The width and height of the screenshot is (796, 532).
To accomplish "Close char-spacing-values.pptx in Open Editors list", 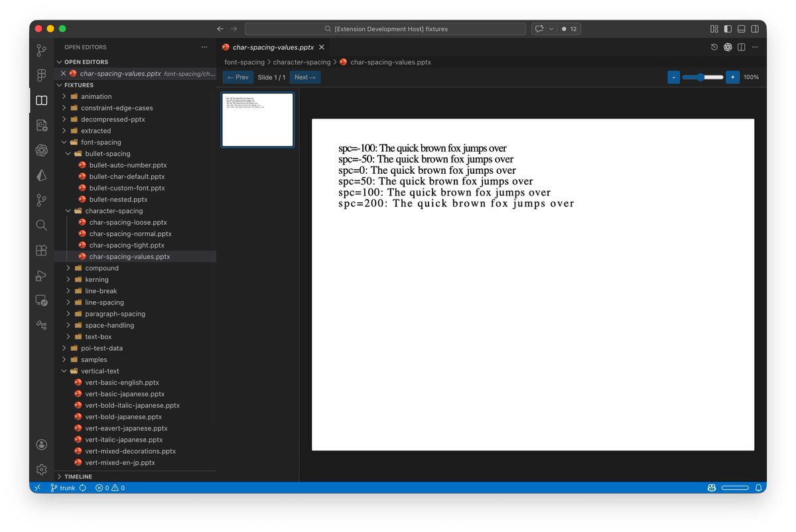I will (64, 74).
